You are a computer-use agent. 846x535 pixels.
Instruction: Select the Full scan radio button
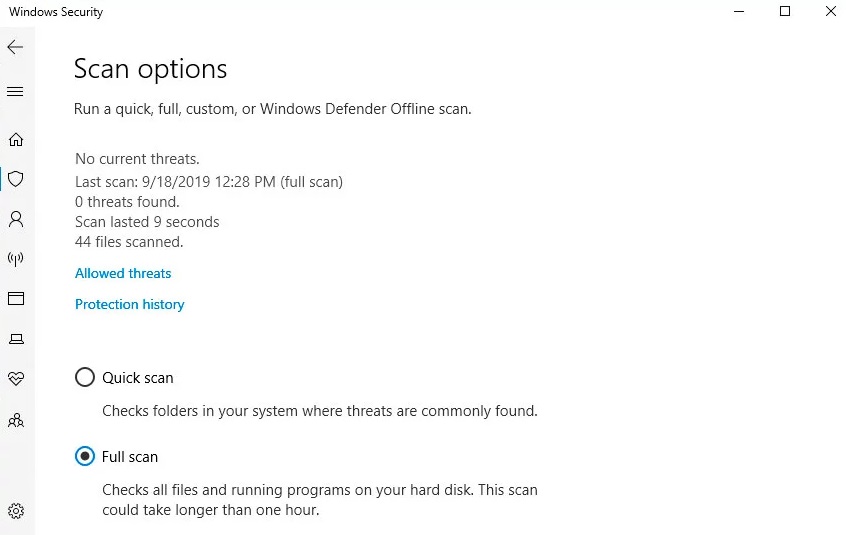pos(85,456)
